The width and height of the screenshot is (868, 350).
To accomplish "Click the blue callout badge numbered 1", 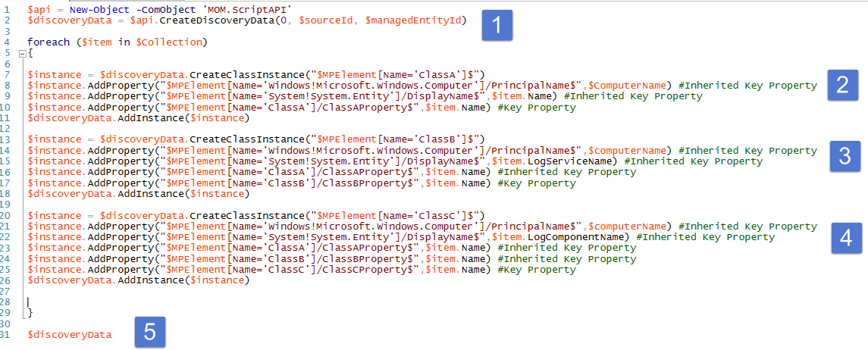I will point(497,26).
